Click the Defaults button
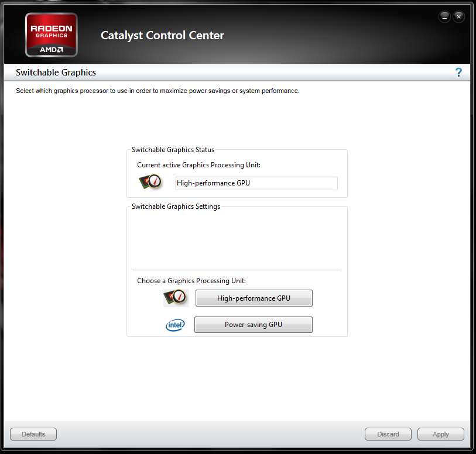The width and height of the screenshot is (476, 454). (33, 434)
